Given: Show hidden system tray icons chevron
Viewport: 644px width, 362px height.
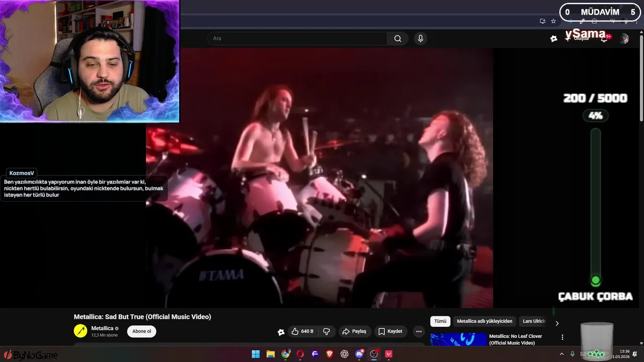Looking at the screenshot, I should click(561, 354).
